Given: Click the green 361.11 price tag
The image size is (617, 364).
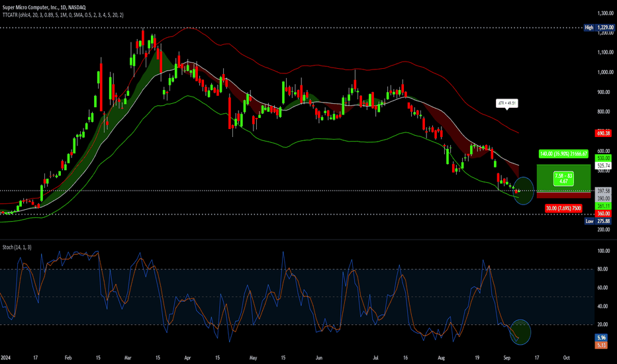Looking at the screenshot, I should click(604, 206).
